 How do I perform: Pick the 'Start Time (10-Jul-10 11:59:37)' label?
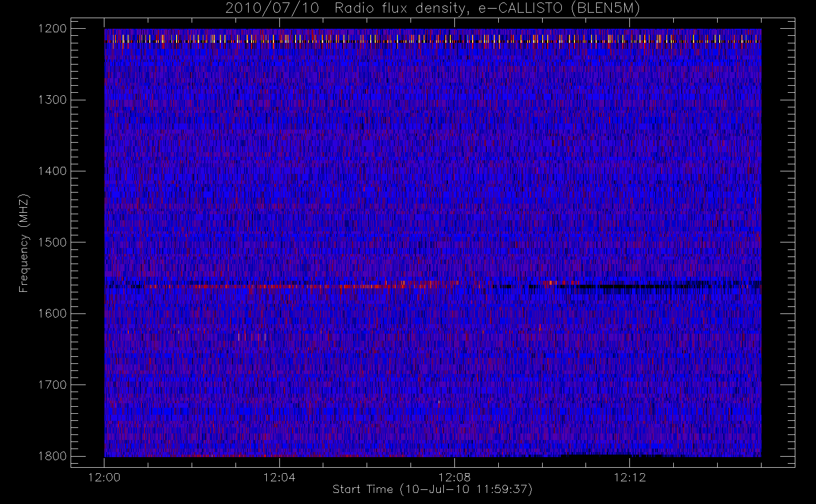point(433,489)
